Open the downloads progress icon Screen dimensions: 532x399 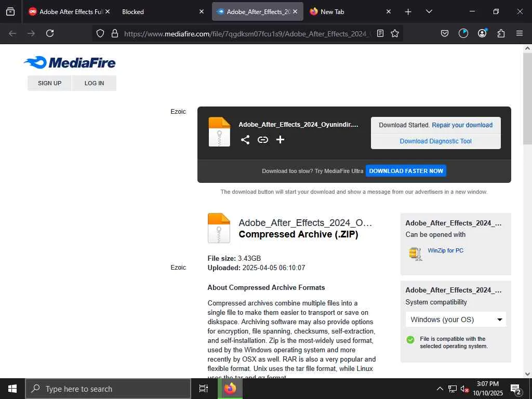click(x=463, y=33)
